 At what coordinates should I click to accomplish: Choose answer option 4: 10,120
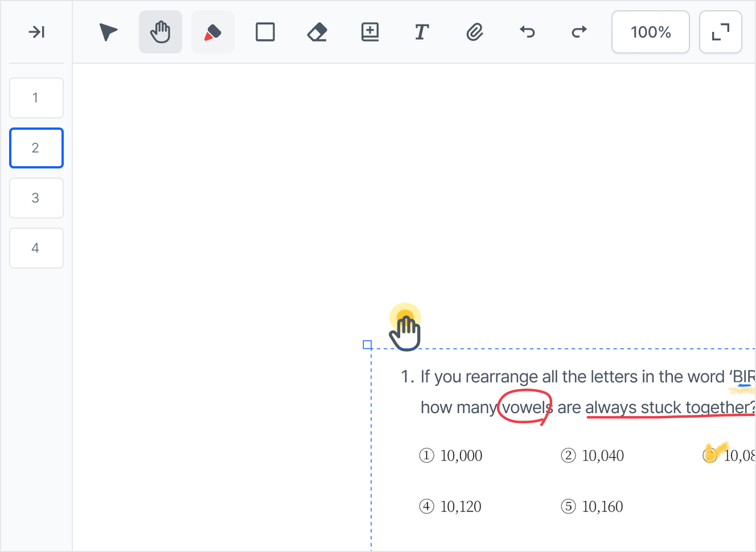pos(450,506)
